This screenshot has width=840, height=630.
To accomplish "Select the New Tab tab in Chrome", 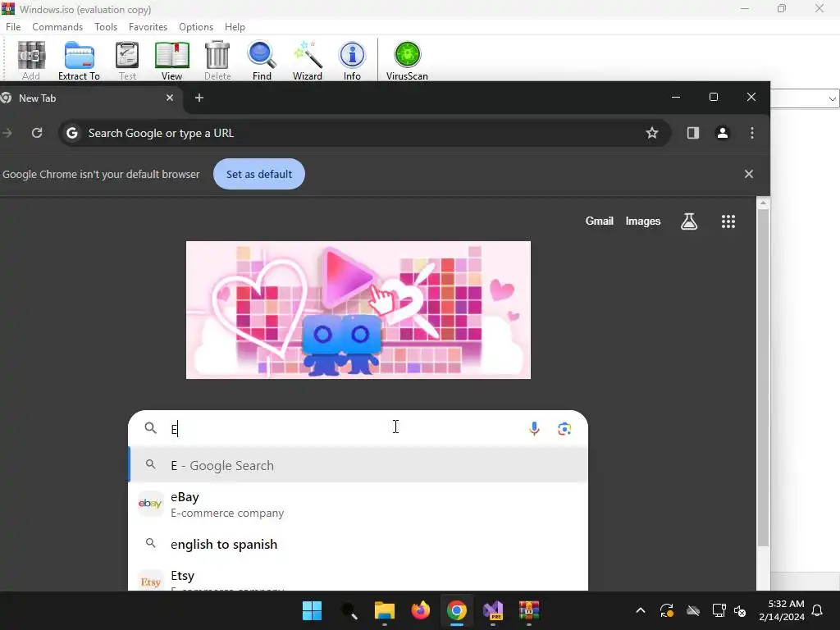I will click(x=89, y=98).
